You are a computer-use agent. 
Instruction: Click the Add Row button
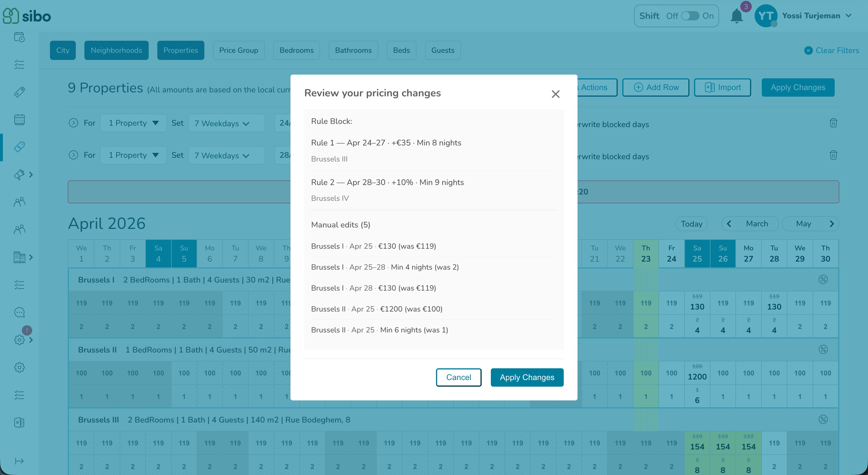(x=656, y=87)
